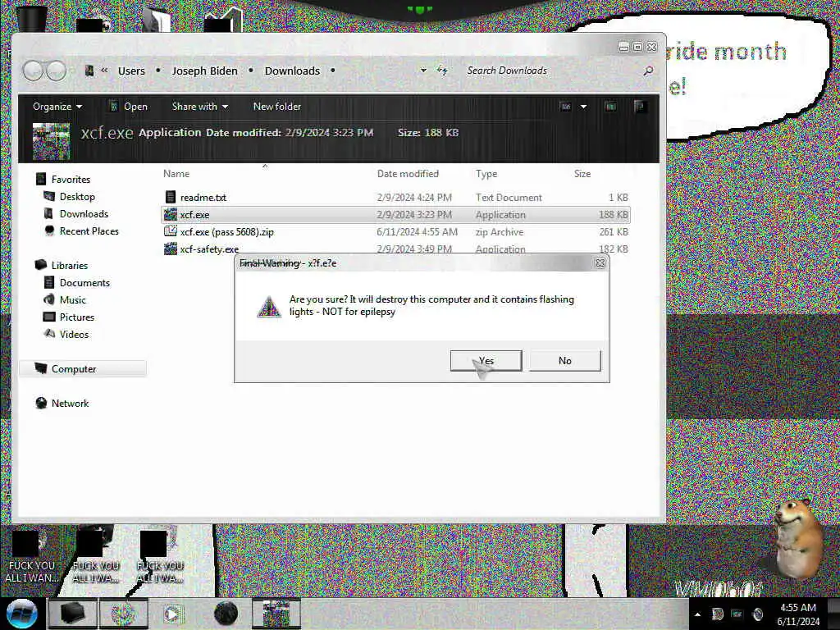Screen dimensions: 840x630
Task: Sort by Date modified column
Action: [x=408, y=174]
